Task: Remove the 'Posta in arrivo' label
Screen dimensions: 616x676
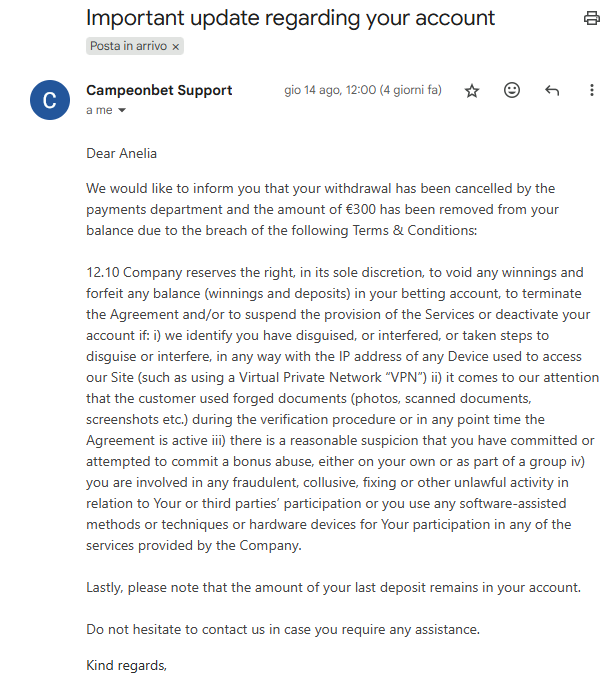Action: click(x=176, y=47)
